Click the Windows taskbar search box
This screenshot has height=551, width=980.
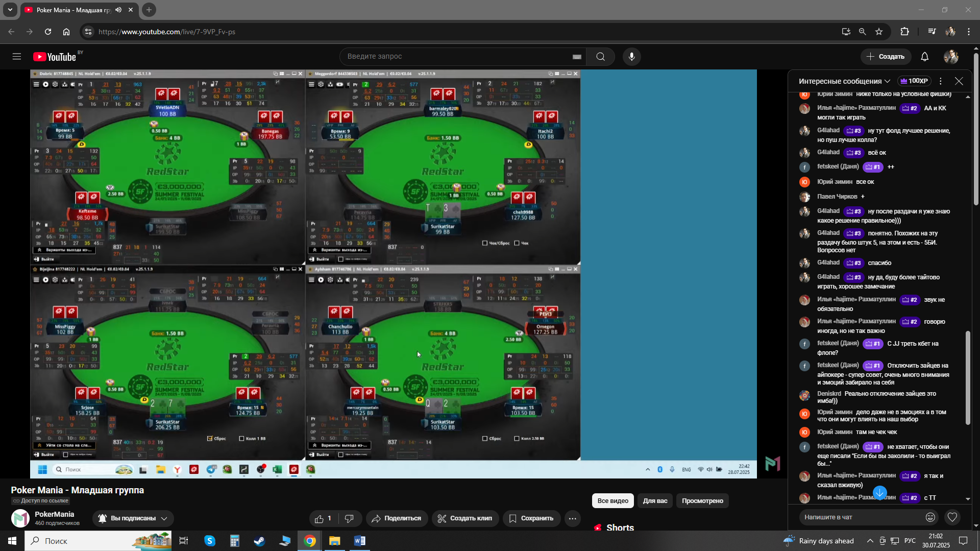pyautogui.click(x=98, y=541)
